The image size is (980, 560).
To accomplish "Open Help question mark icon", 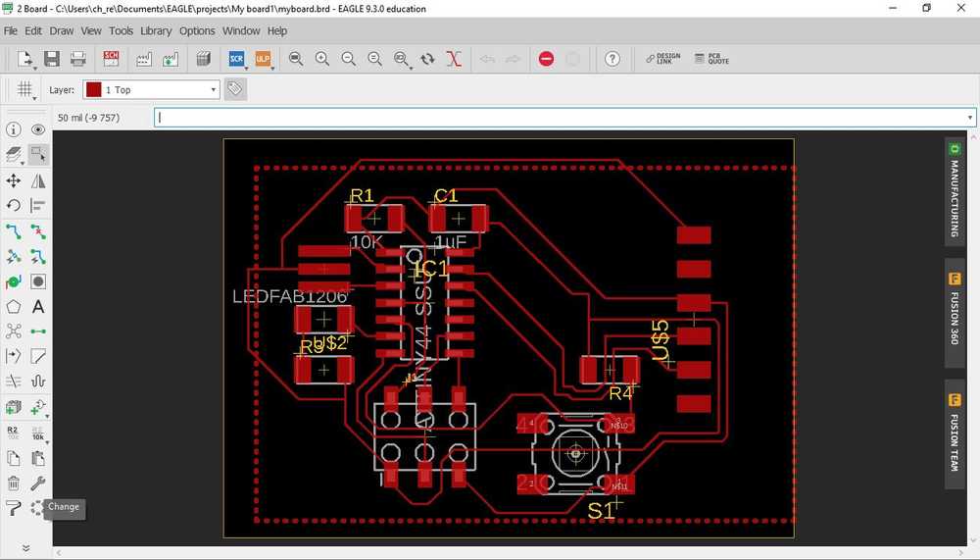I will pos(612,59).
